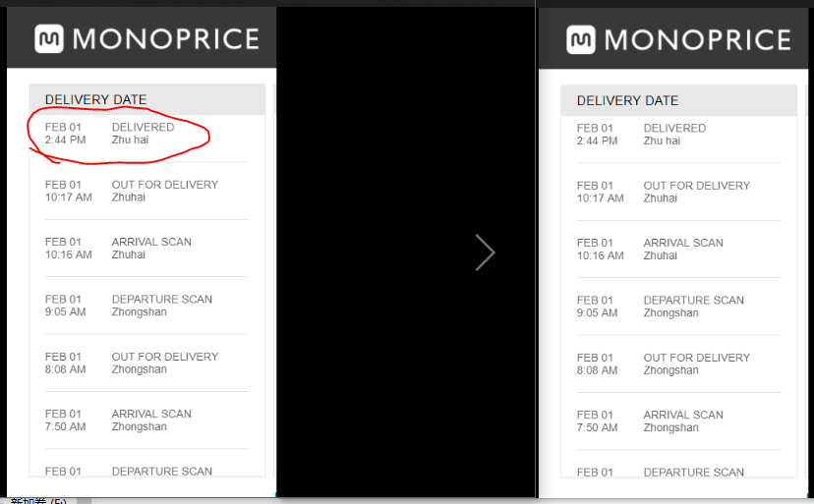Select the DELIVERY DATE header in left panel
This screenshot has height=504, width=814.
pos(95,100)
